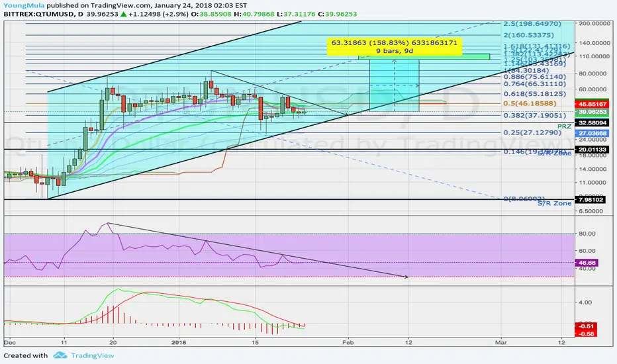
Task: Click the Feb date axis label
Action: [x=348, y=342]
